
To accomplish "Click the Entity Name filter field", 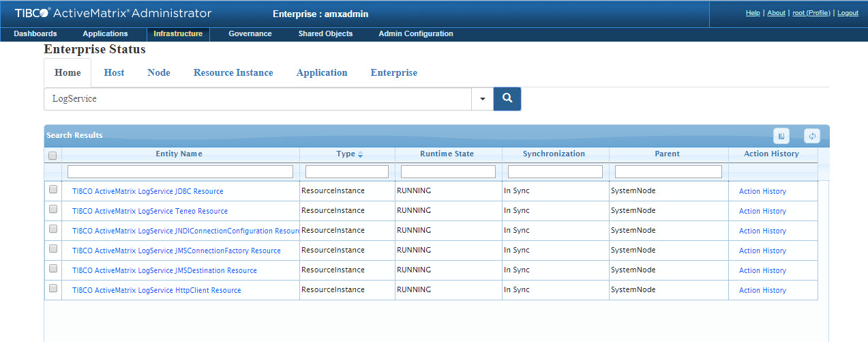I will click(x=180, y=171).
